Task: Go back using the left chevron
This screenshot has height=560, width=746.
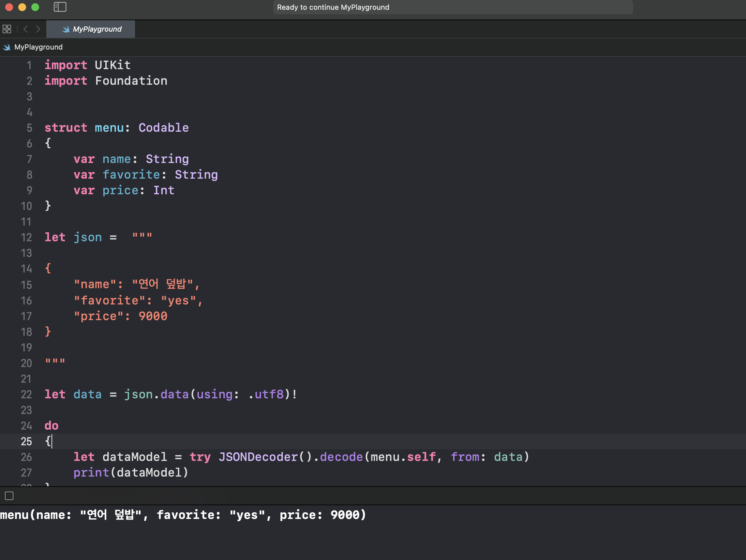Action: [26, 29]
